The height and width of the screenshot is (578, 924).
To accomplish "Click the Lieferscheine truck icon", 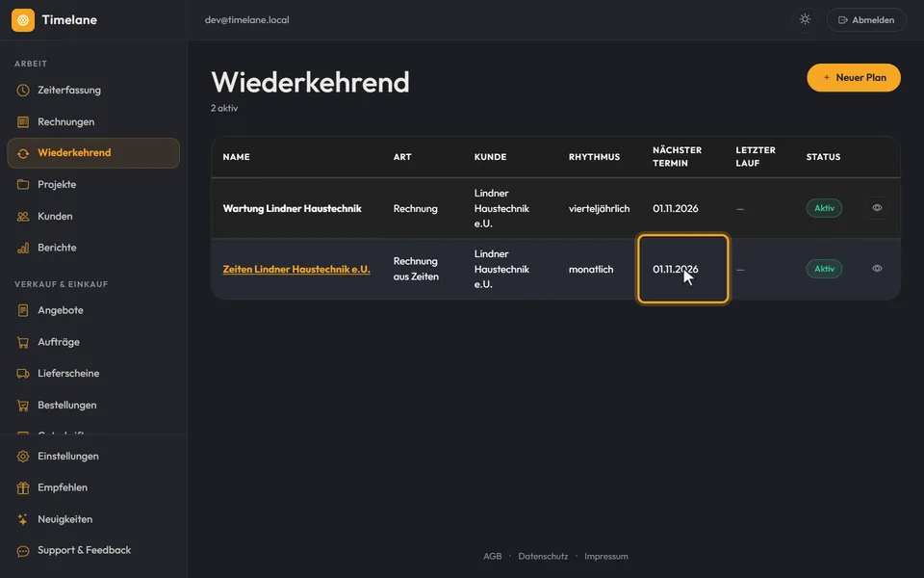I will tap(23, 374).
